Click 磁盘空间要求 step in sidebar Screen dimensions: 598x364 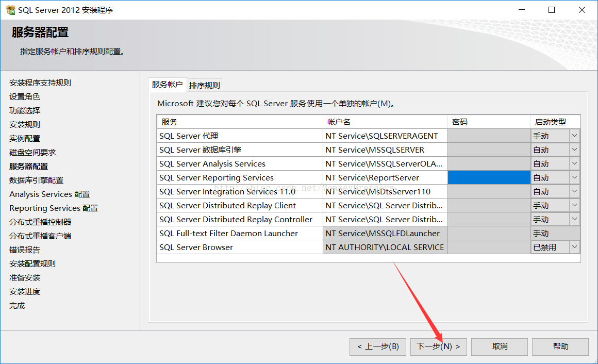coord(32,152)
